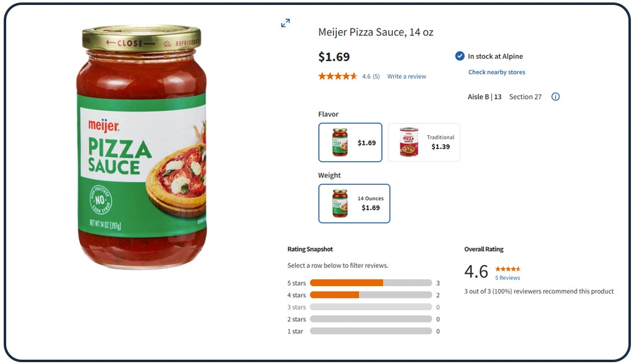The height and width of the screenshot is (364, 634).
Task: Open the 5 Reviews link
Action: [507, 278]
